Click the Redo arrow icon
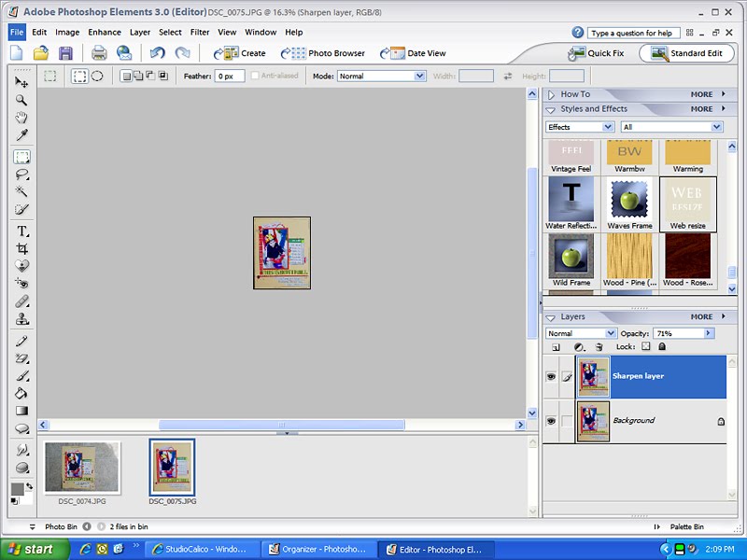This screenshot has width=747, height=560. (x=182, y=53)
